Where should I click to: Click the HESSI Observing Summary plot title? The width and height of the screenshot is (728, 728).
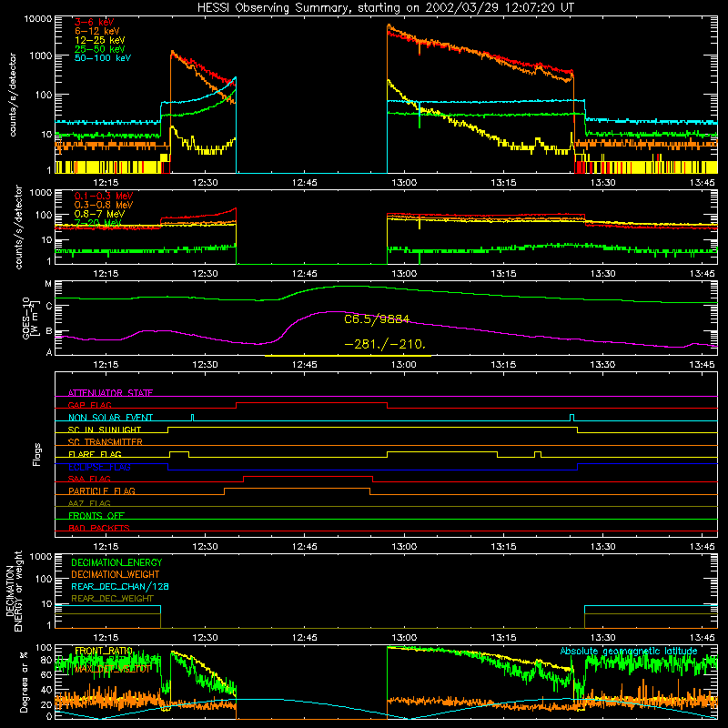coord(385,8)
